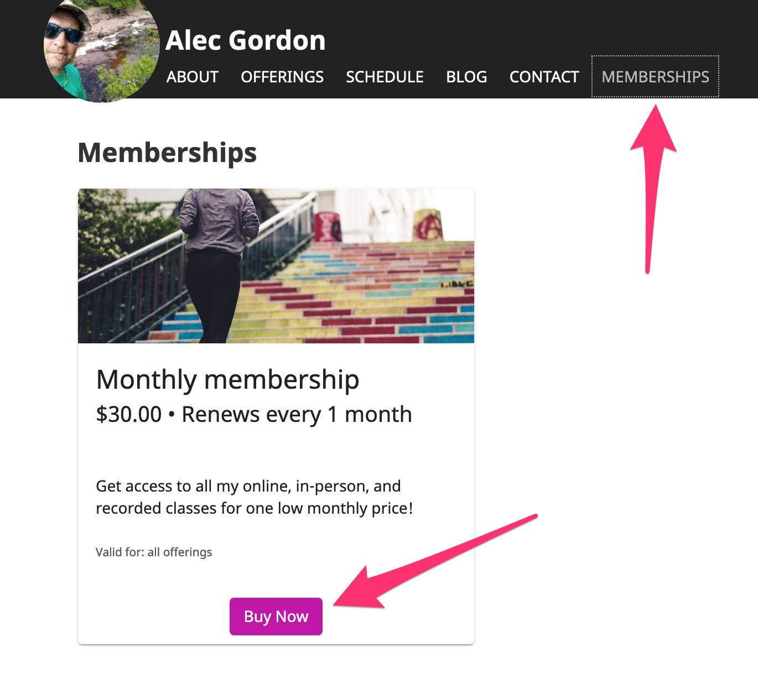
Task: Click the Memberships page heading
Action: pyautogui.click(x=167, y=153)
